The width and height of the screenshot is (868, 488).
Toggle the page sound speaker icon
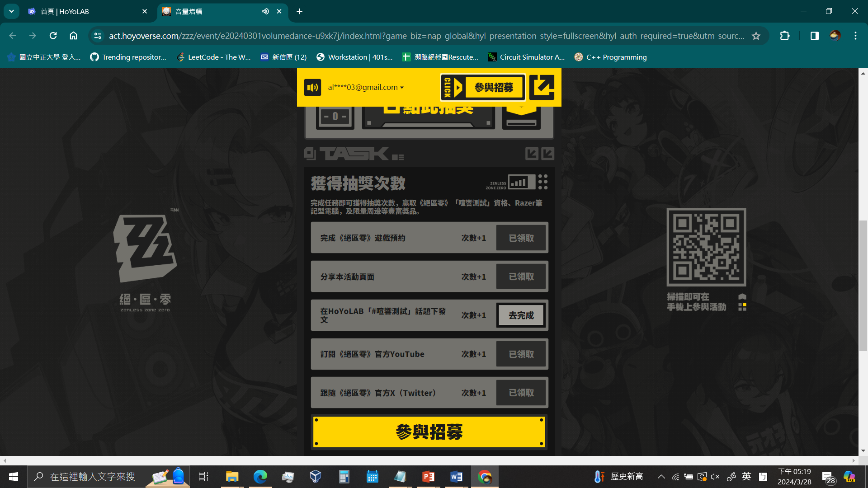[x=312, y=88]
